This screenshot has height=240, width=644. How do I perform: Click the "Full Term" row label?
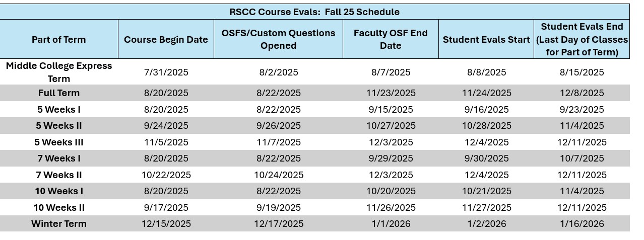tap(59, 93)
